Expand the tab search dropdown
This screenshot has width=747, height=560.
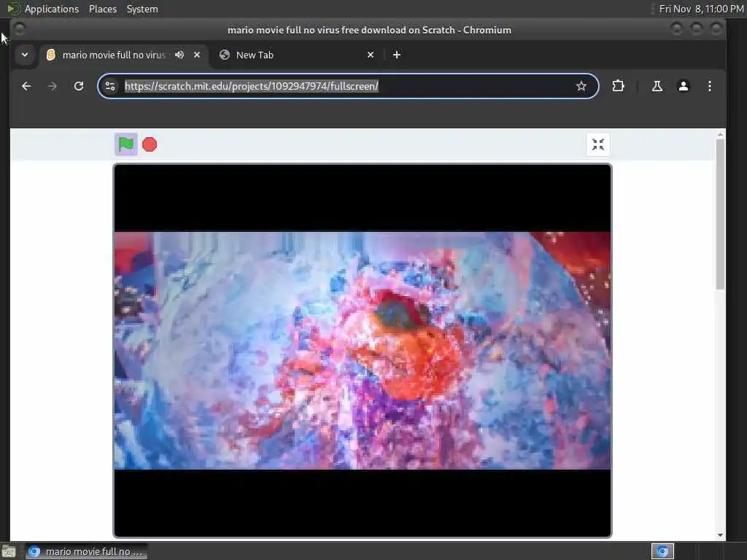tap(25, 55)
